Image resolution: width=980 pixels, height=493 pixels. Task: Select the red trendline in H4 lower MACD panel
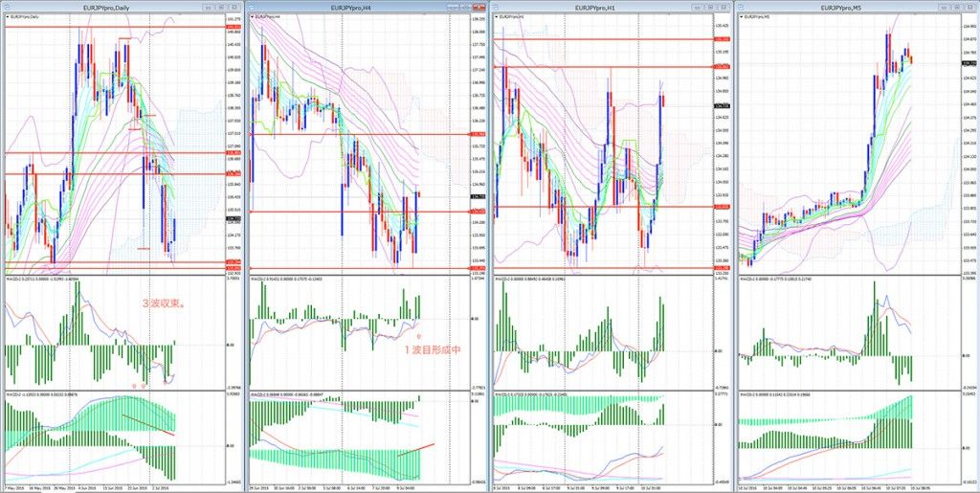[415, 450]
